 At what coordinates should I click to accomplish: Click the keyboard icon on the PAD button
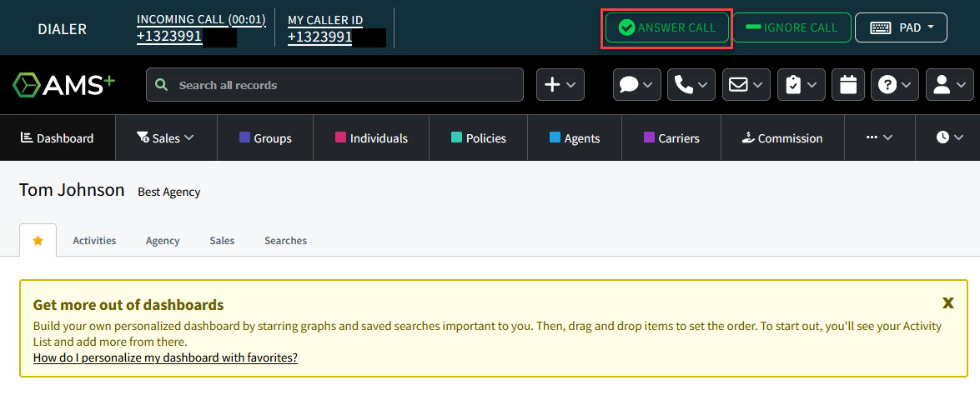(x=880, y=28)
